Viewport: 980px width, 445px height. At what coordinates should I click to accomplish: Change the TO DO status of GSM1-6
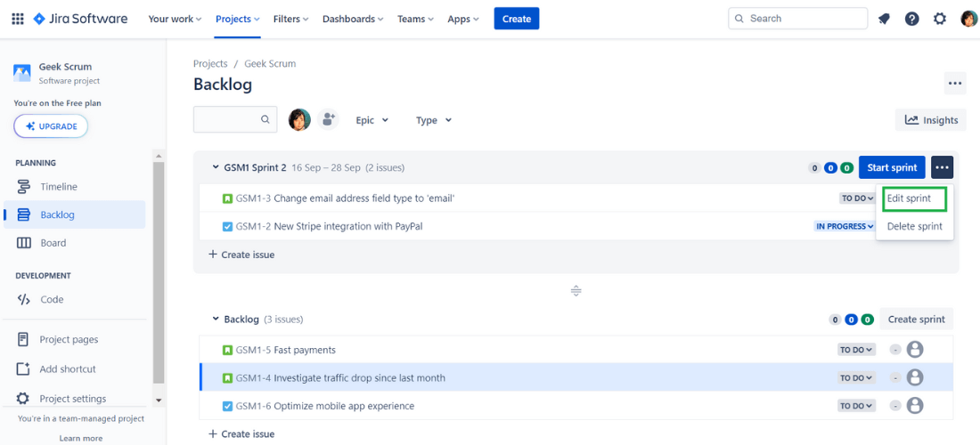click(857, 406)
